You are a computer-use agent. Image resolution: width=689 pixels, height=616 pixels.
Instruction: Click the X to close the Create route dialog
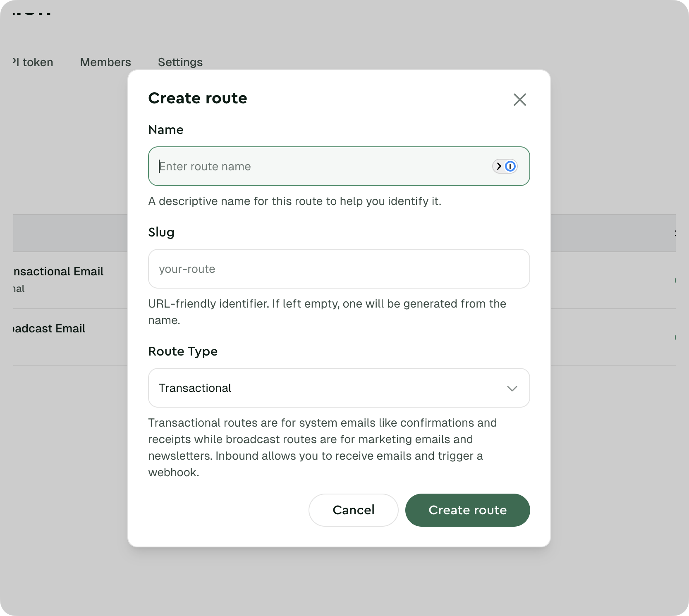520,100
